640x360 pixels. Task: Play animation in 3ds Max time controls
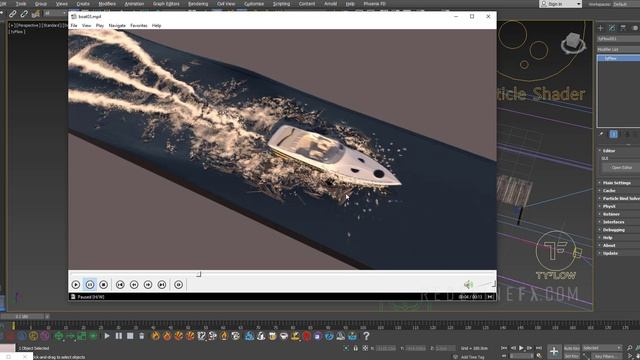tap(521, 348)
